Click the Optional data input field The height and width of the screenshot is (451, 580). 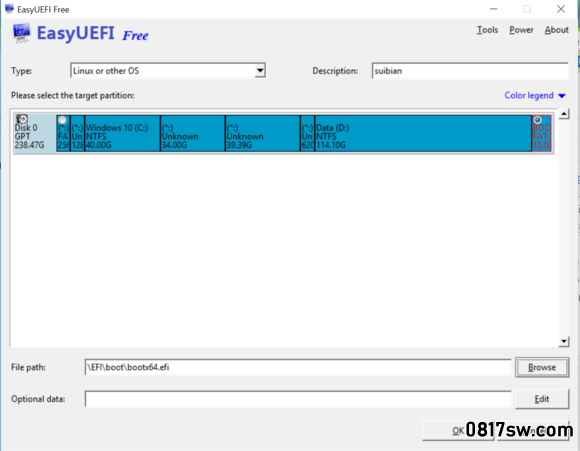[298, 399]
